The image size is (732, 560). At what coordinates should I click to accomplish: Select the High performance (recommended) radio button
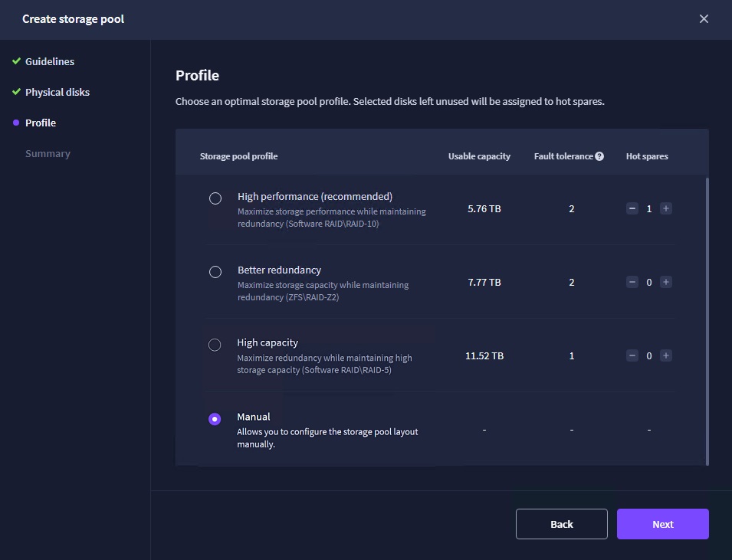(x=215, y=198)
